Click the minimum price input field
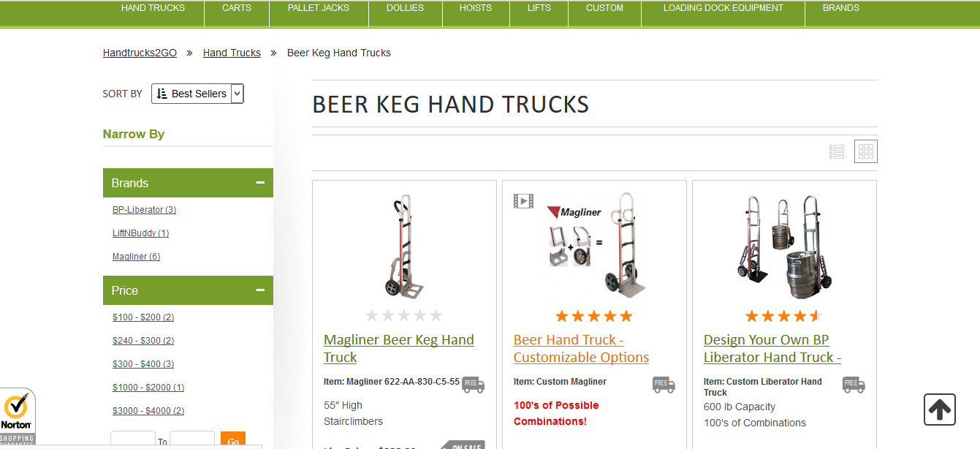This screenshot has height=449, width=980. (133, 440)
